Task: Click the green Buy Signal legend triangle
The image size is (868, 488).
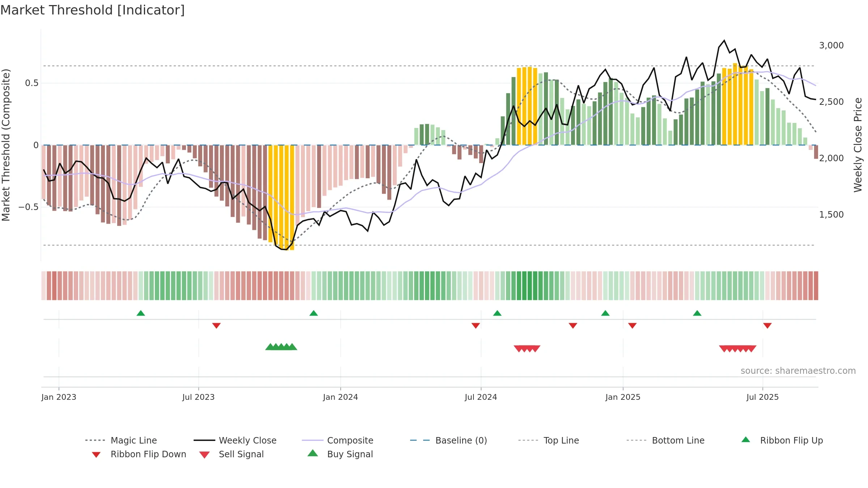Action: [312, 453]
